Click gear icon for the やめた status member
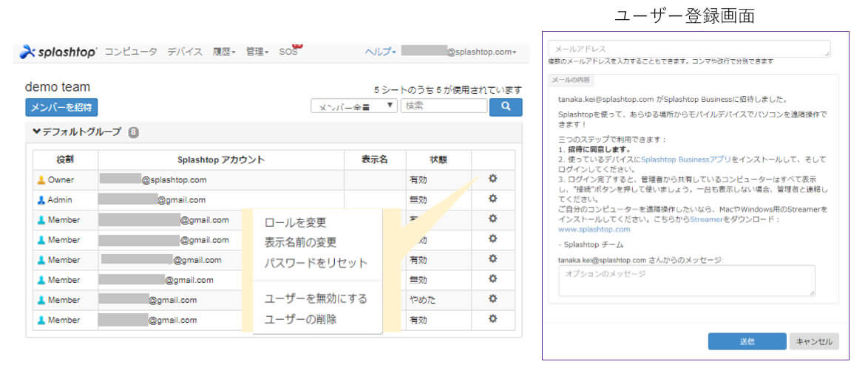The height and width of the screenshot is (370, 868). (492, 299)
